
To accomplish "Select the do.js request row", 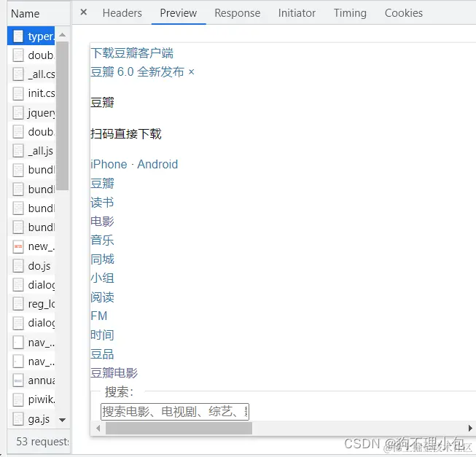I will tap(31, 266).
